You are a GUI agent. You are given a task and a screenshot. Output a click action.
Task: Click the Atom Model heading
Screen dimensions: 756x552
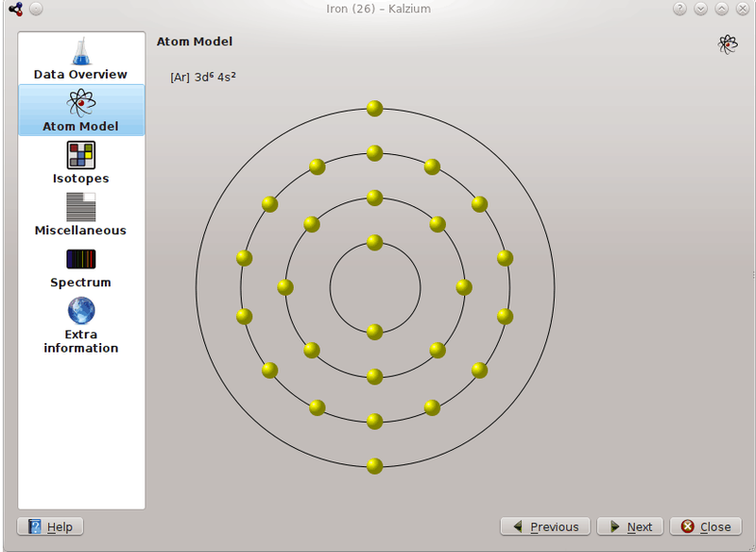(195, 42)
